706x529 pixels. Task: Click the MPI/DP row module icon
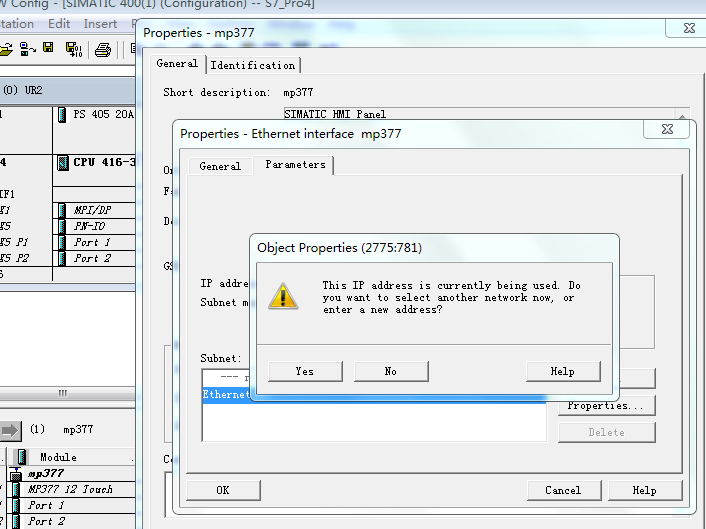click(x=62, y=210)
